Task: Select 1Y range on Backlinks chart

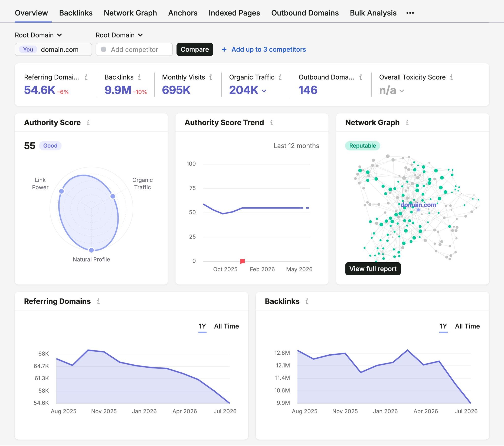Action: (x=443, y=326)
